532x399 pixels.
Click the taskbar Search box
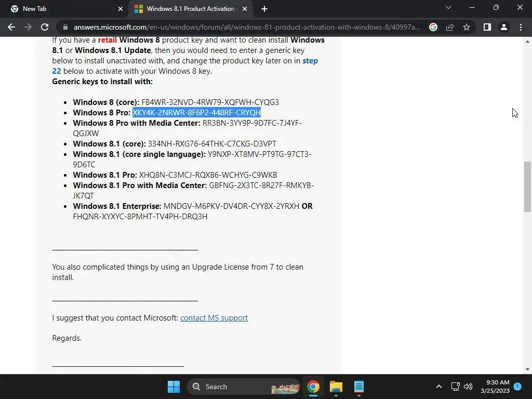(244, 387)
